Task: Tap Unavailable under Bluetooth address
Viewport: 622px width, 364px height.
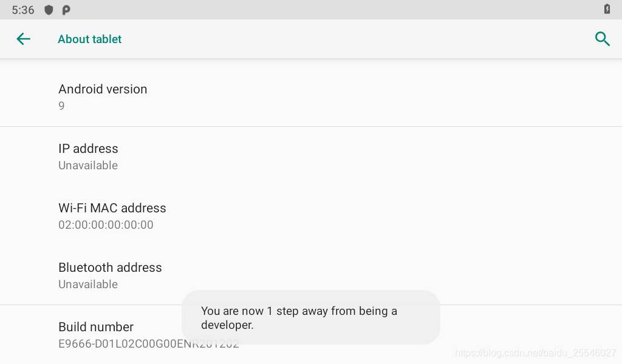Action: [x=88, y=284]
